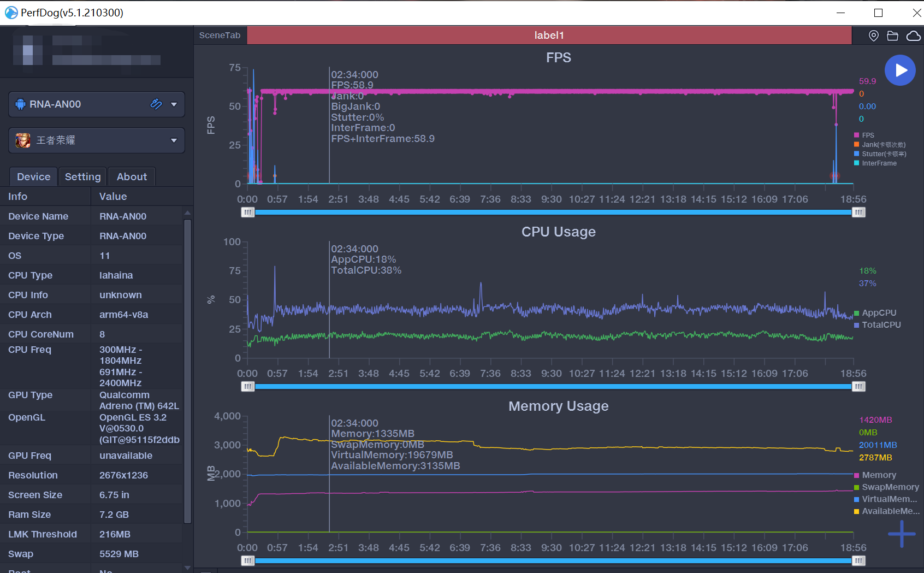Click the location marker icon in top bar

click(874, 36)
